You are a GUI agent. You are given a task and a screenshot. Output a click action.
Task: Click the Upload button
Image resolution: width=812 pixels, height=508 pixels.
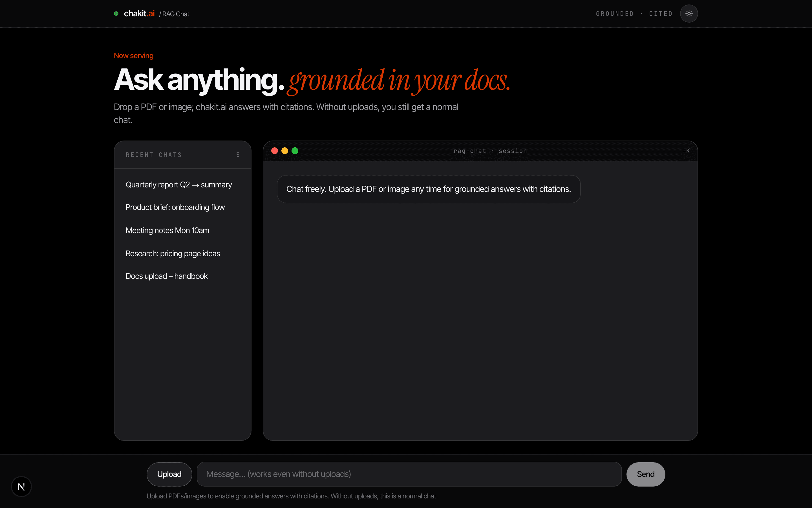pos(169,474)
